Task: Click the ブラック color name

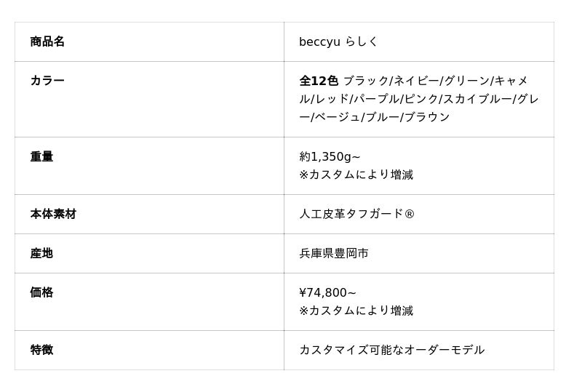Action: (x=366, y=81)
